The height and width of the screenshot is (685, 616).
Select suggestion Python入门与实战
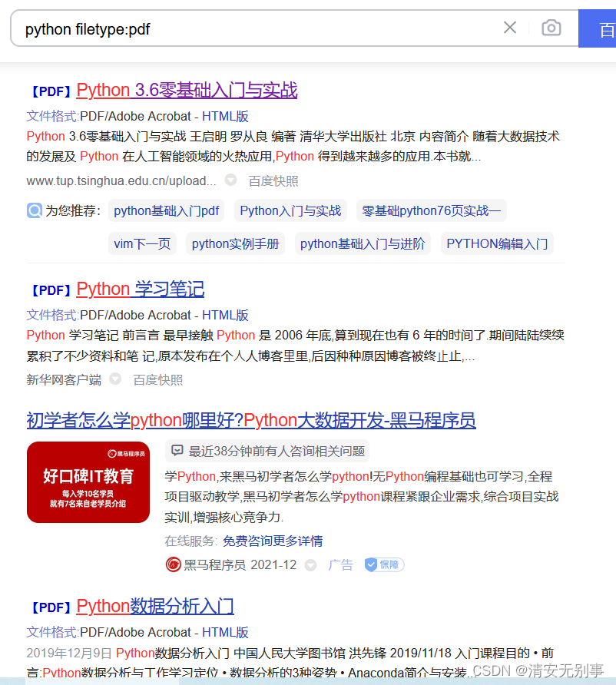coord(290,210)
